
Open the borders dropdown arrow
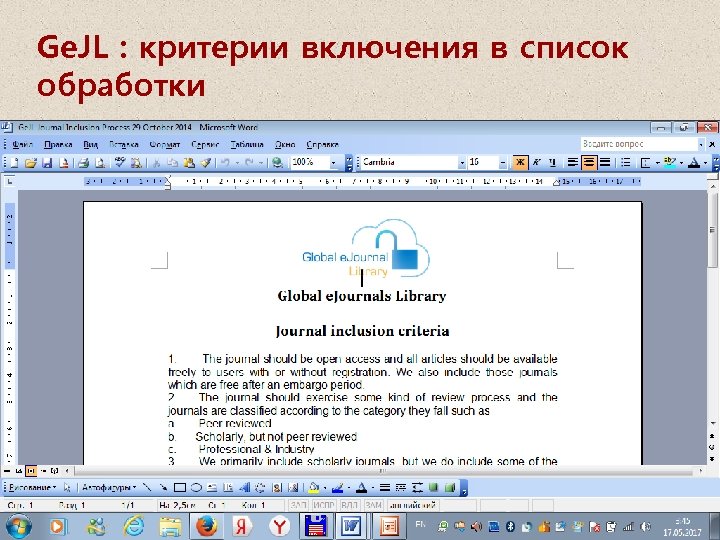658,163
